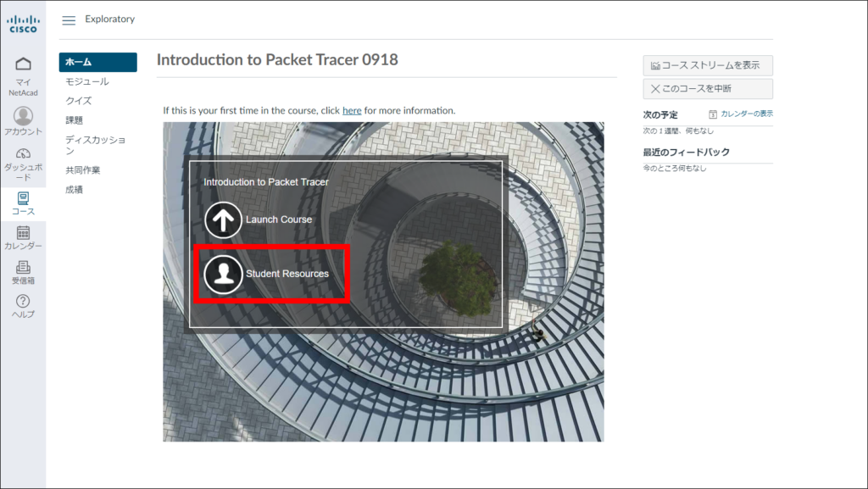Click このコースを中断 button

tap(708, 88)
